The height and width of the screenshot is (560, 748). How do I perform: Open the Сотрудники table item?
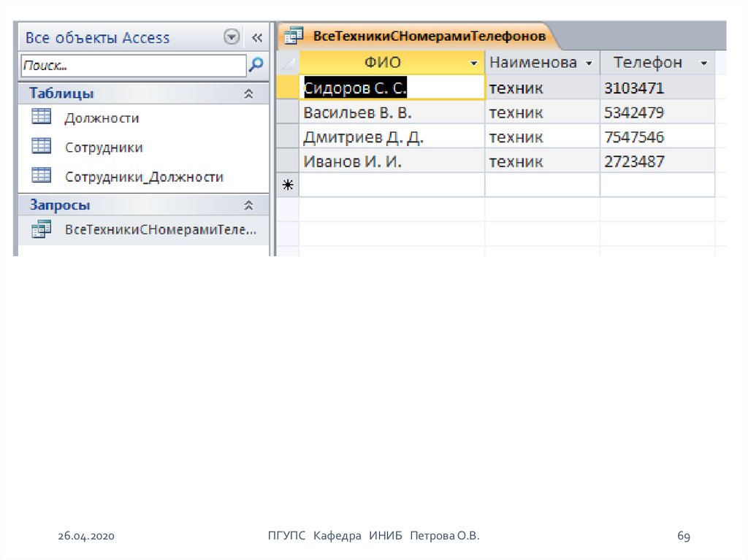103,147
